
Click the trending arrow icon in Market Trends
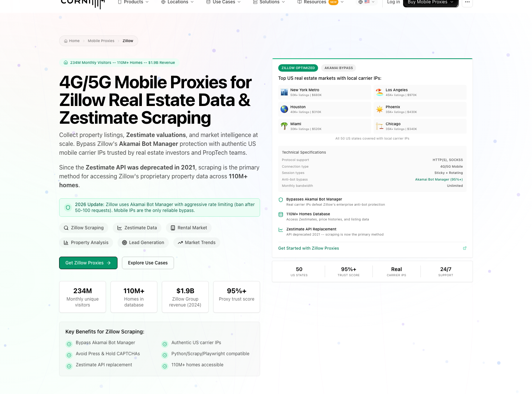pyautogui.click(x=180, y=243)
